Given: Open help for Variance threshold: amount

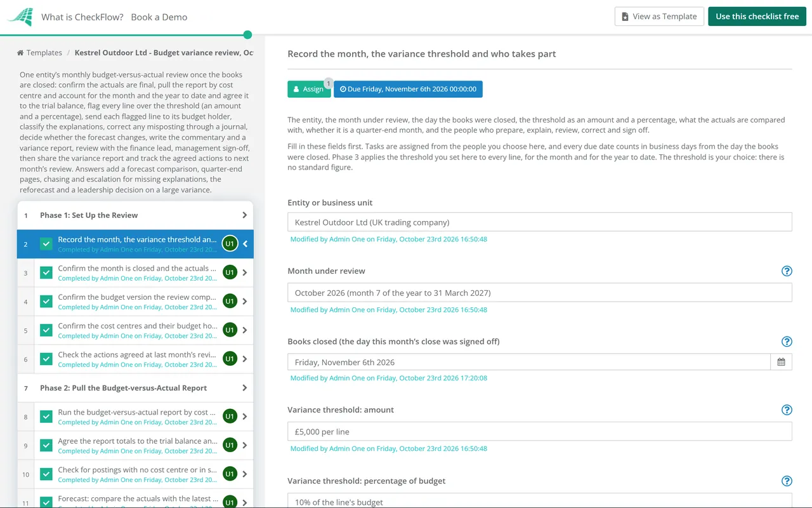Looking at the screenshot, I should pyautogui.click(x=787, y=410).
